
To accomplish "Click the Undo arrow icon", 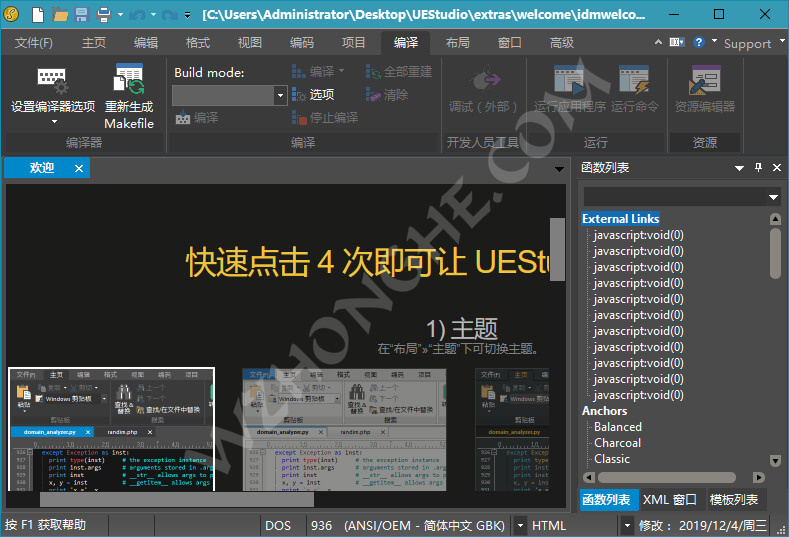I will point(137,15).
